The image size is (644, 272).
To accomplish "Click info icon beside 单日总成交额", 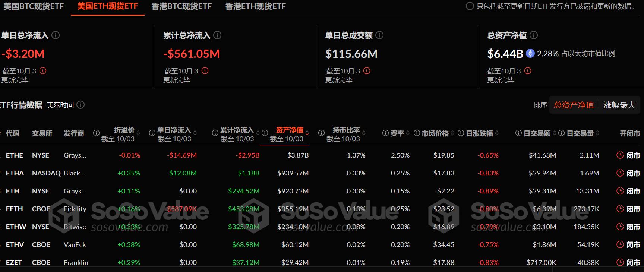I will [379, 35].
